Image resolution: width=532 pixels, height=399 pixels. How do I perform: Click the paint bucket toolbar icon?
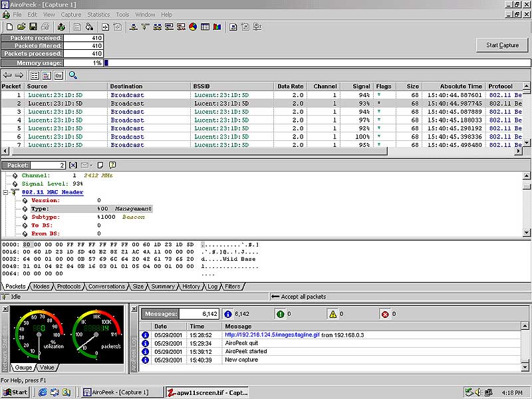click(x=89, y=27)
